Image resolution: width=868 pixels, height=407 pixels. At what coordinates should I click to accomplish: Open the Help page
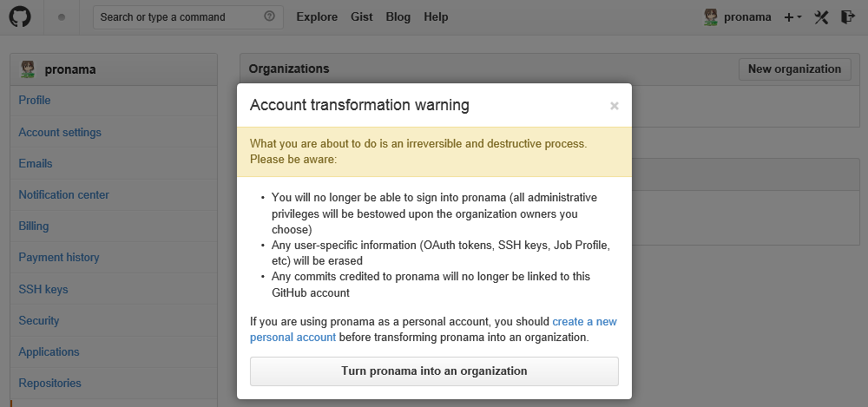(x=436, y=16)
